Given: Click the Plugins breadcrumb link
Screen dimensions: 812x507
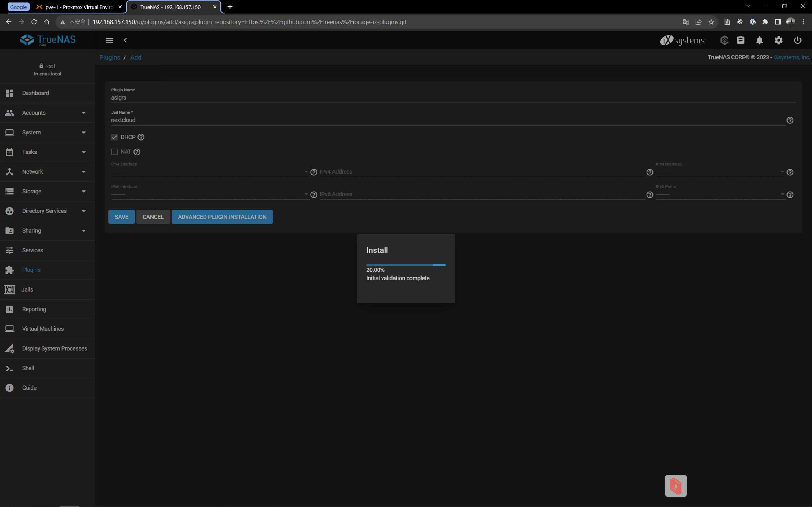Looking at the screenshot, I should click(110, 57).
